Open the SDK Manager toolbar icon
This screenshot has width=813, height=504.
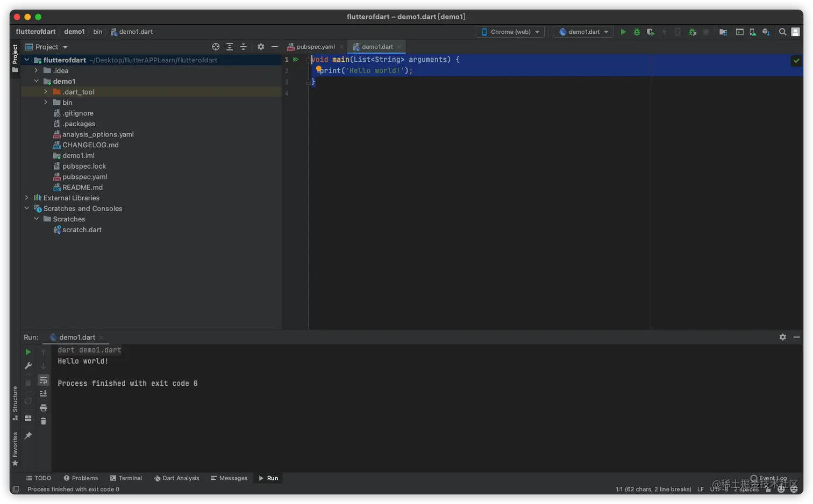(766, 32)
